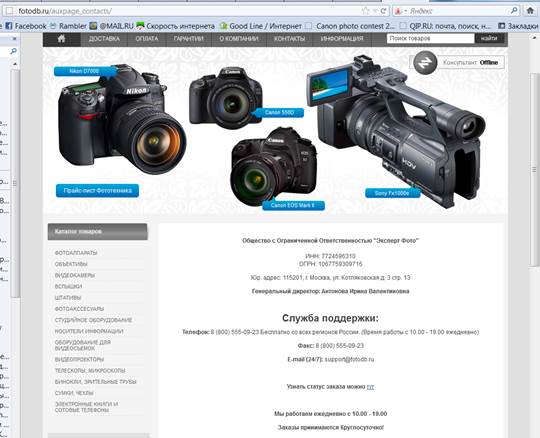This screenshot has height=438, width=540.
Task: Go to the ГАРАНТИИ page
Action: click(x=188, y=39)
